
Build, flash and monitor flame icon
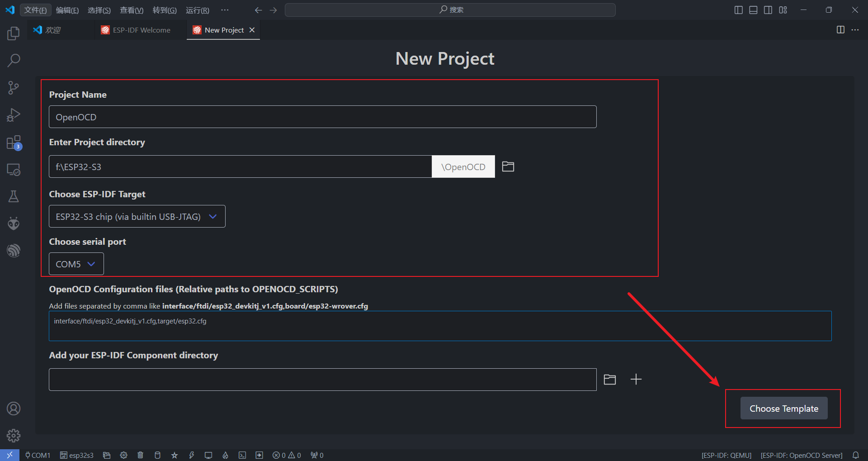click(225, 455)
